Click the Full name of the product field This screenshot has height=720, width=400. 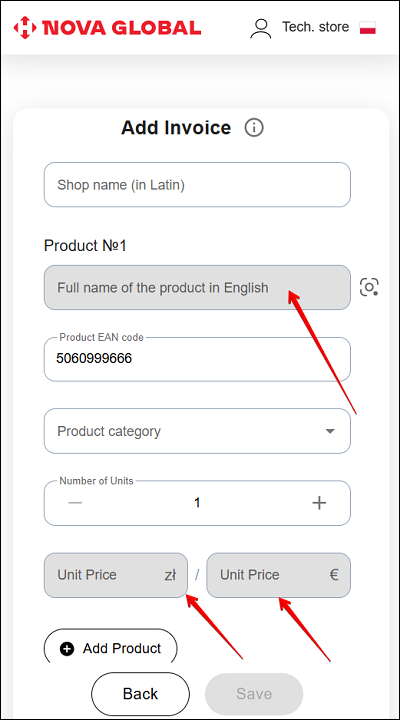pos(197,287)
